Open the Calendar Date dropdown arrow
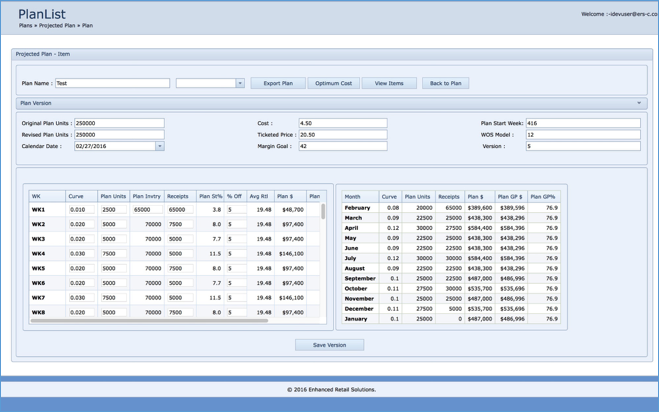The image size is (659, 412). 159,146
